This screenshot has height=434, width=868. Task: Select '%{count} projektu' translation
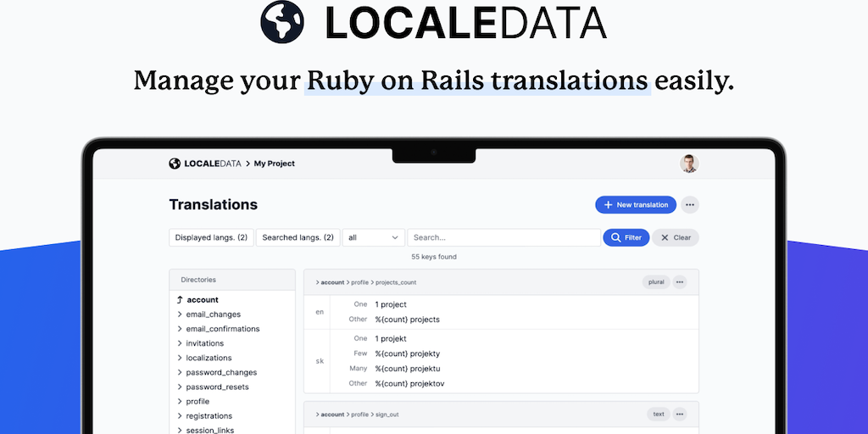408,369
